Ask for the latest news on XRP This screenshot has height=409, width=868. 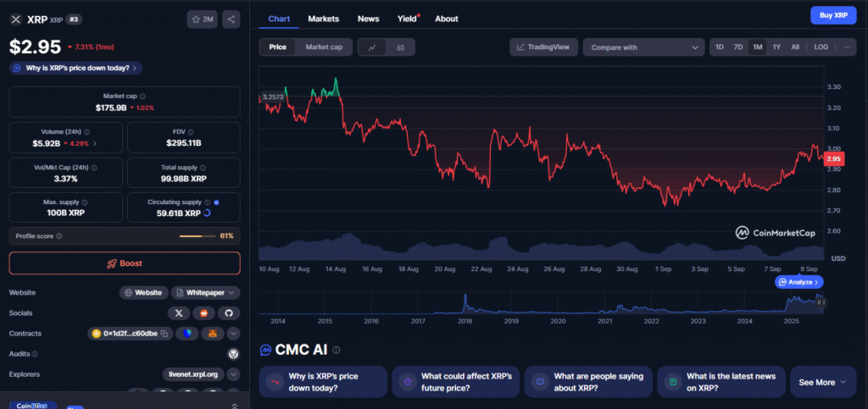click(721, 382)
